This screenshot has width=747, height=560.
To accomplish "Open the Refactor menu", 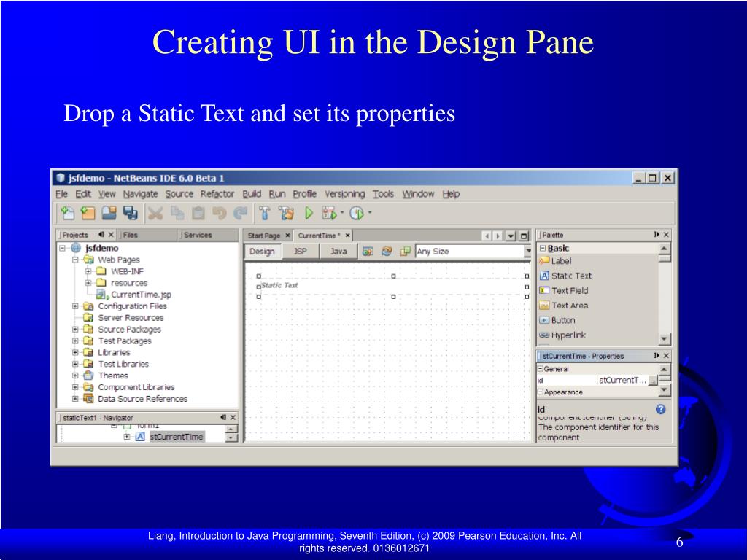I will point(217,194).
